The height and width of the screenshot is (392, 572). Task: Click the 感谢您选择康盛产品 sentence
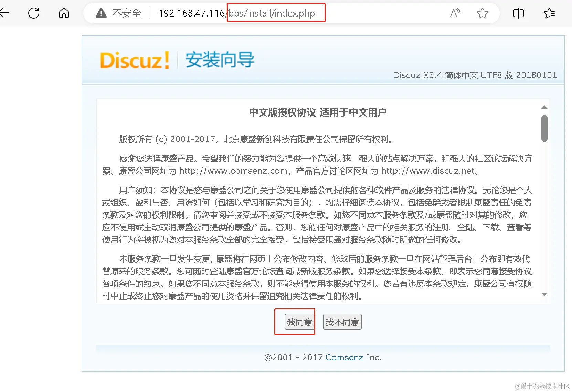(x=159, y=159)
